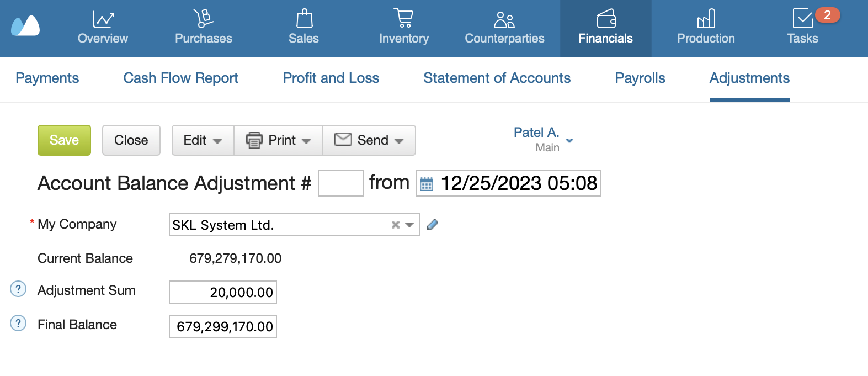This screenshot has height=376, width=868.
Task: Open the Send dropdown arrow
Action: 400,140
